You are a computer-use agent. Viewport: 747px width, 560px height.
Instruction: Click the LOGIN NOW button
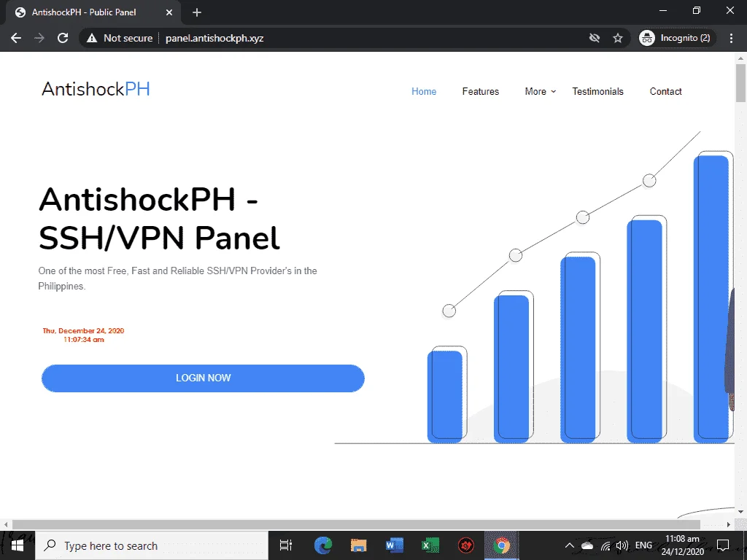pos(203,378)
